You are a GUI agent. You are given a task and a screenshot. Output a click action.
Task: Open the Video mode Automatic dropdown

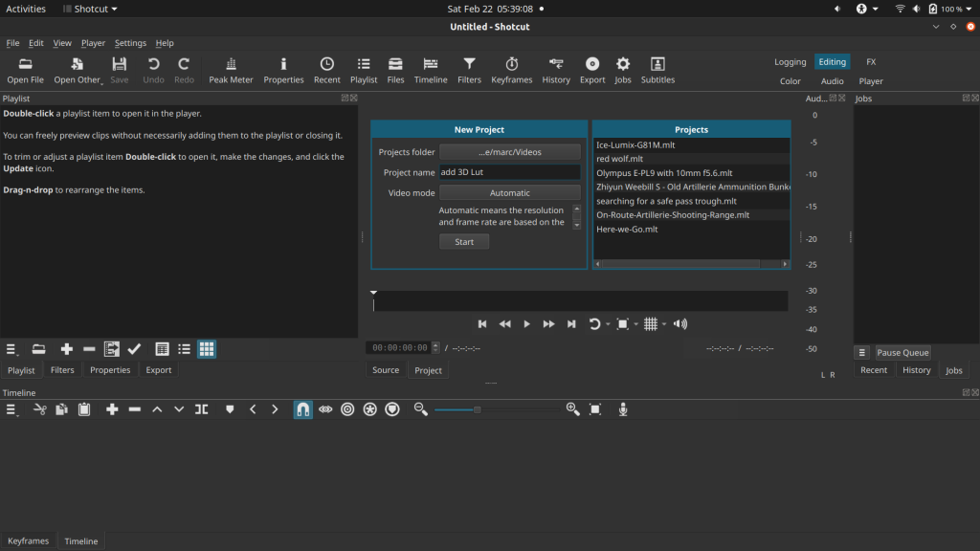point(509,193)
